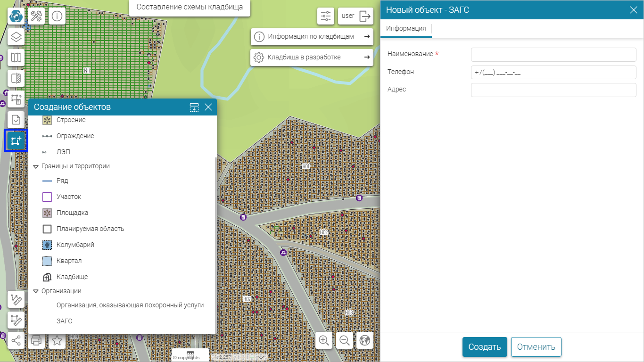Click the folded map icon in sidebar
The width and height of the screenshot is (644, 362).
16,58
